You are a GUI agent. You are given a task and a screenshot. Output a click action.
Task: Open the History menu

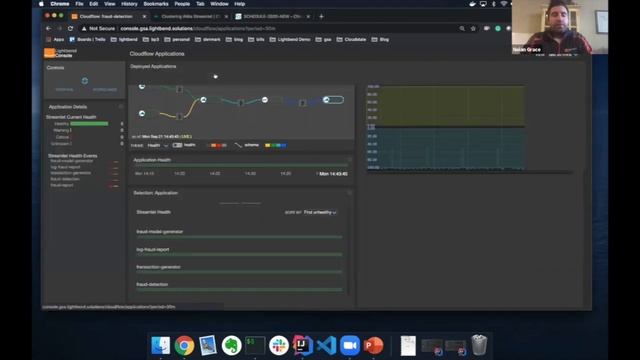[x=129, y=4]
